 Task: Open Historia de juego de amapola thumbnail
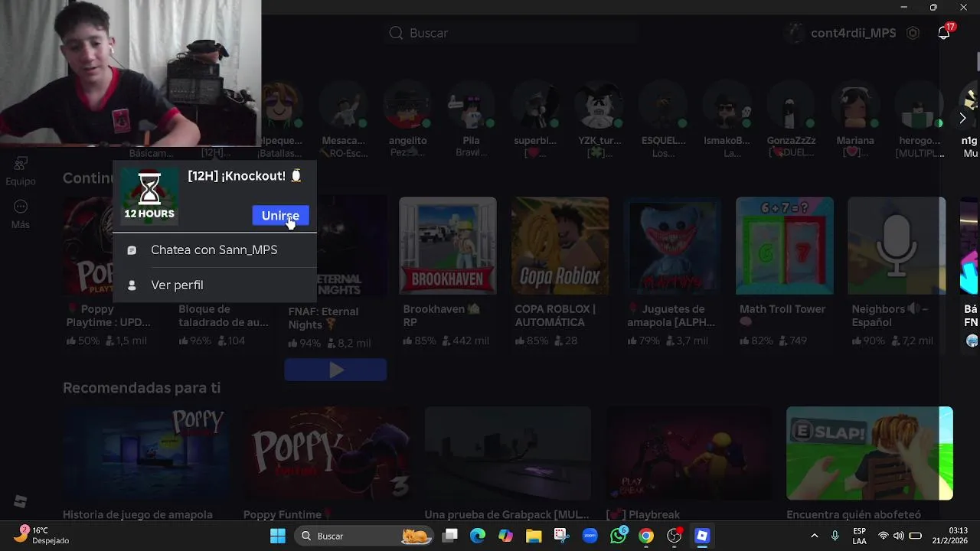pos(145,453)
